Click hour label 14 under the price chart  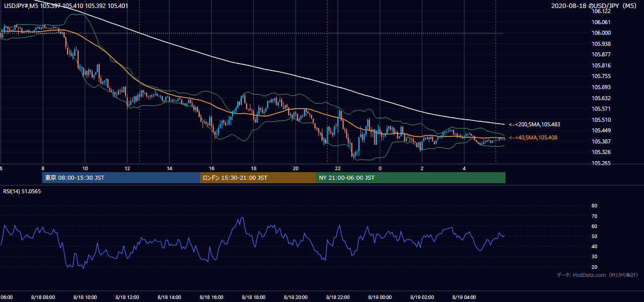(169, 168)
